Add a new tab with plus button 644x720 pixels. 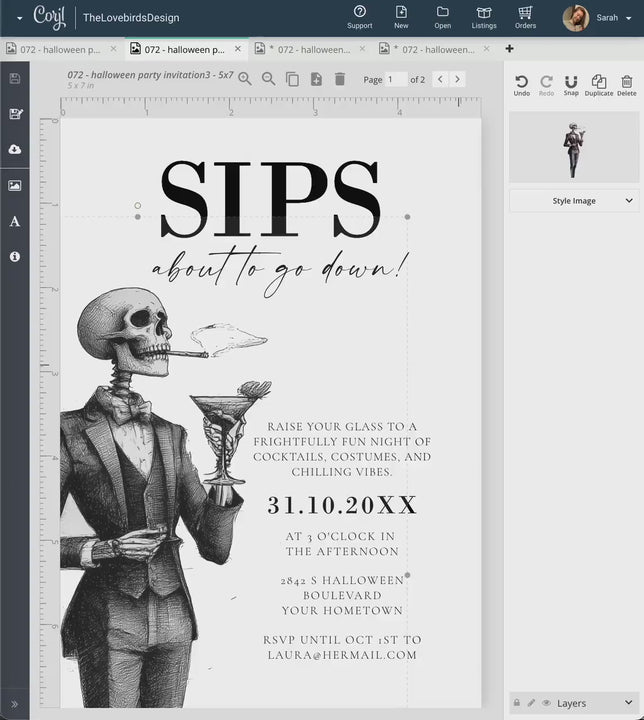pyautogui.click(x=509, y=48)
